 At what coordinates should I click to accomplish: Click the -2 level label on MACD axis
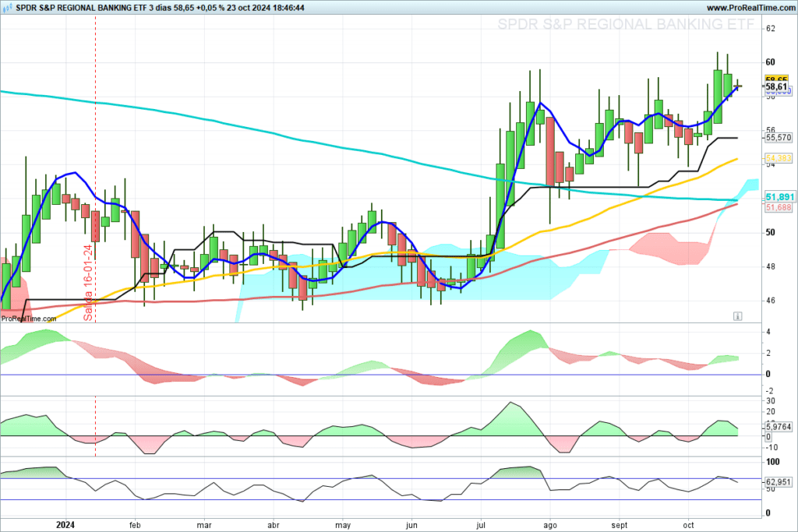pos(769,390)
